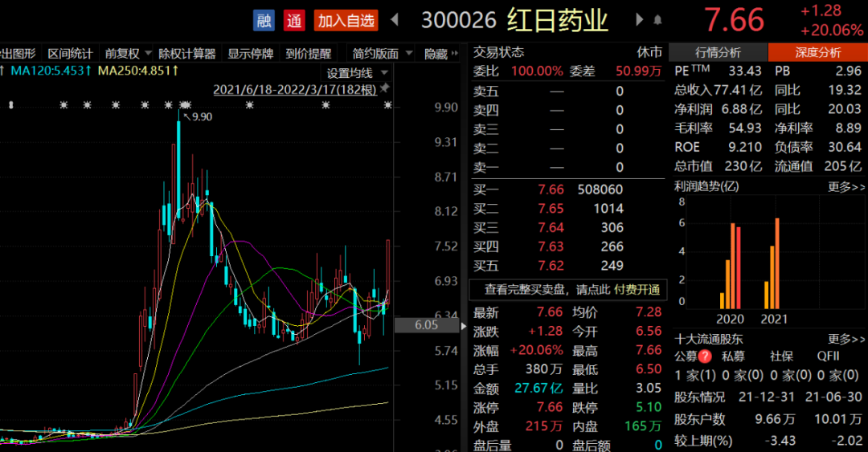Click the 6.05 price cursor label
Viewport: 868px width, 452px height.
[427, 325]
